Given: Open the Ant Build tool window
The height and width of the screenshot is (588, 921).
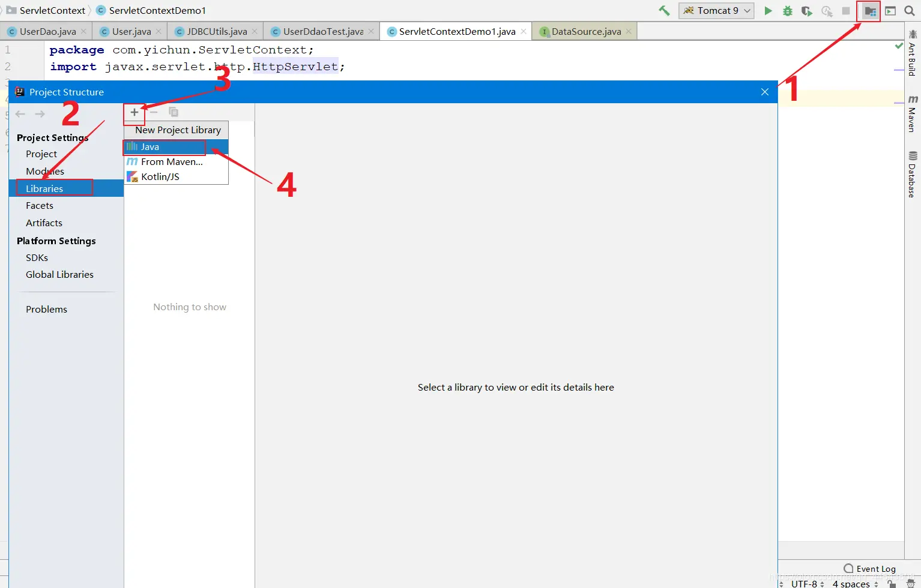Looking at the screenshot, I should (912, 53).
